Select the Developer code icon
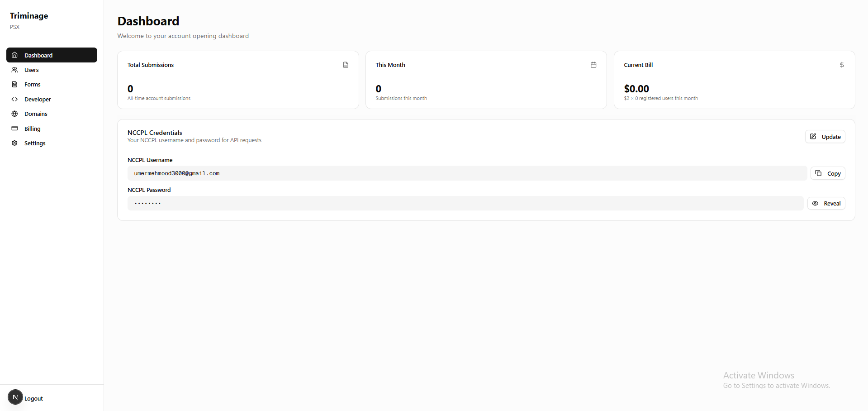Screen dimensions: 868x411 point(14,99)
